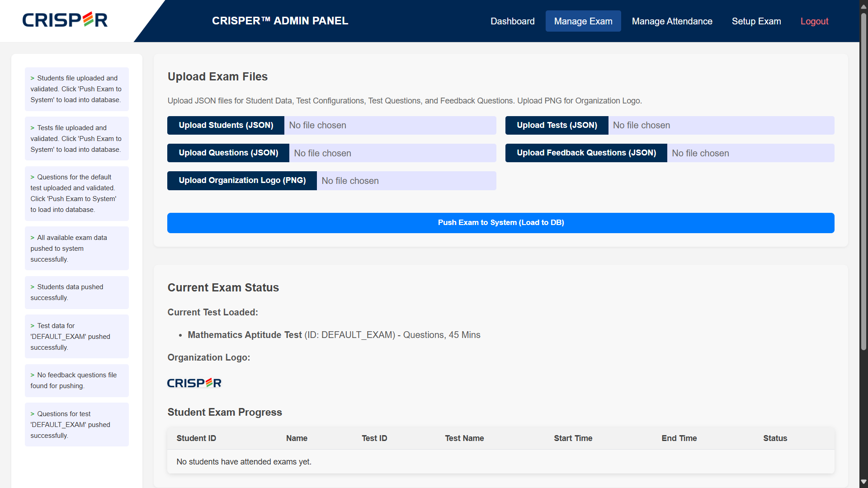Log out via the Logout link
Viewport: 868px width, 488px height.
pyautogui.click(x=814, y=21)
